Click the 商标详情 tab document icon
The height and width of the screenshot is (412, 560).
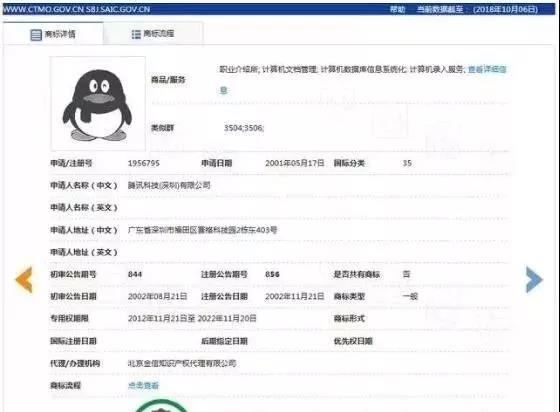[36, 35]
